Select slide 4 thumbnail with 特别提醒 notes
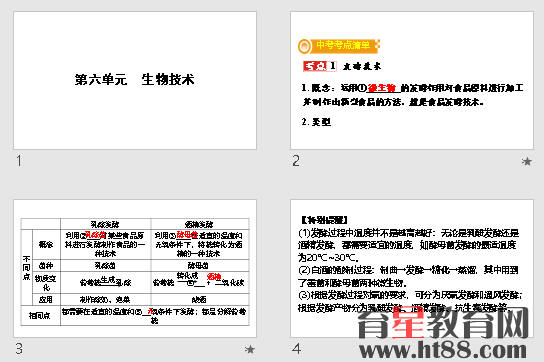 tap(412, 268)
